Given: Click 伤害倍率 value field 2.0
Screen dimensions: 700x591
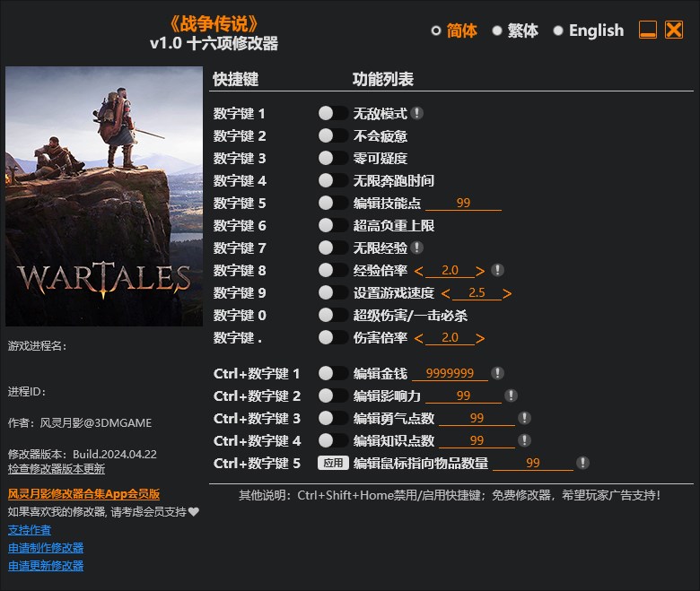Looking at the screenshot, I should (450, 338).
